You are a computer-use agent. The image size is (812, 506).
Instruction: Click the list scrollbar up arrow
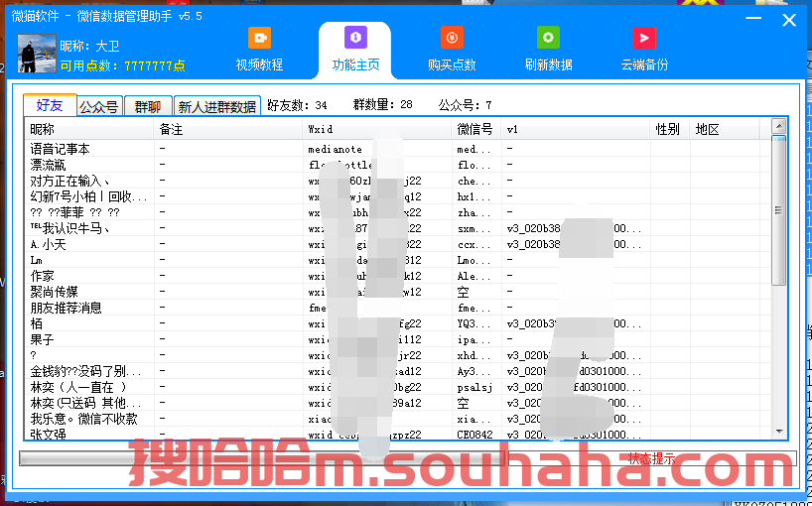778,126
